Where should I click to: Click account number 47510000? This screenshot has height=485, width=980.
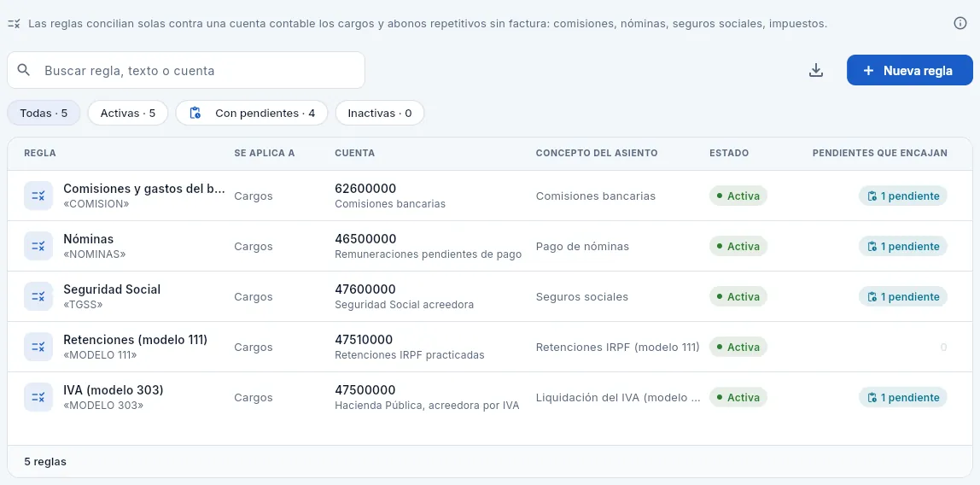click(x=364, y=339)
